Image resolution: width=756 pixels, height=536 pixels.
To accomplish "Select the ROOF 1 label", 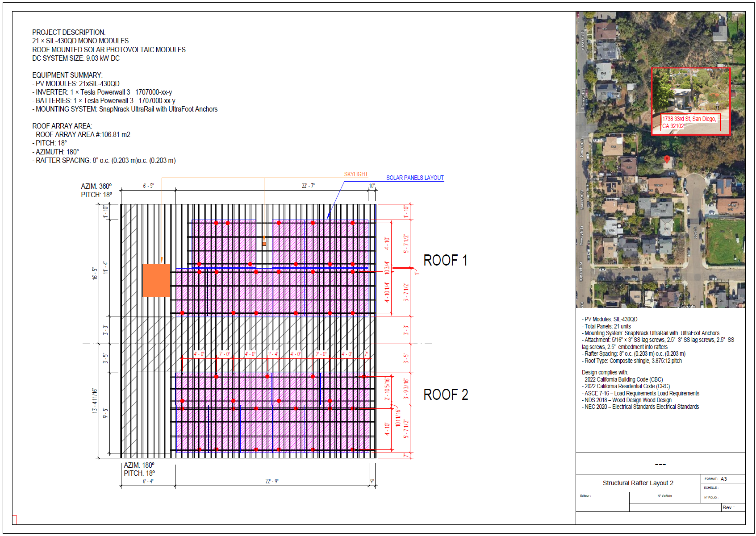I will (445, 260).
